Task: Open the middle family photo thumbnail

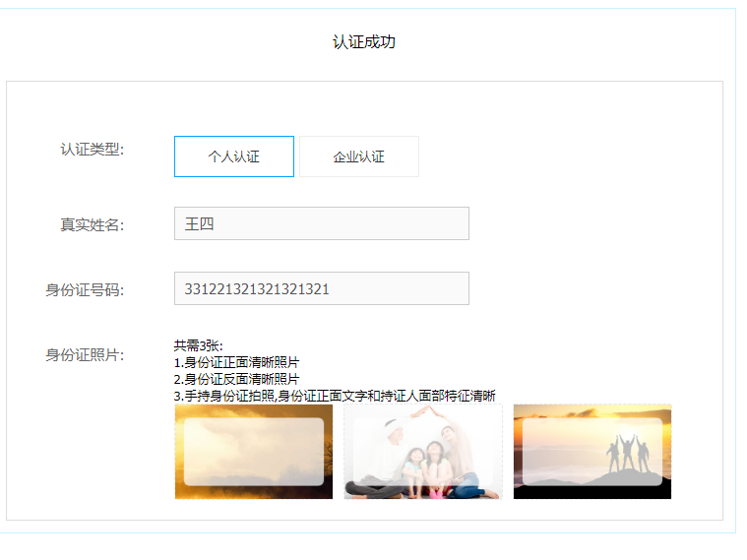Action: pos(422,452)
